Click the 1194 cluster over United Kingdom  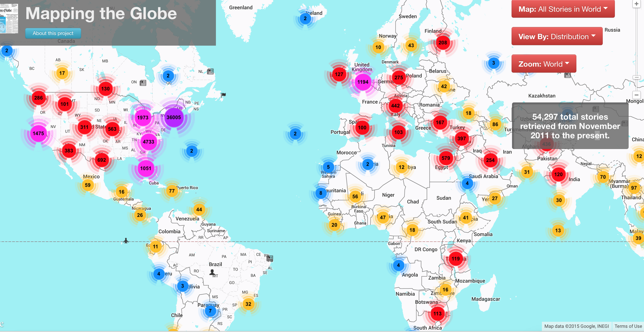(363, 82)
